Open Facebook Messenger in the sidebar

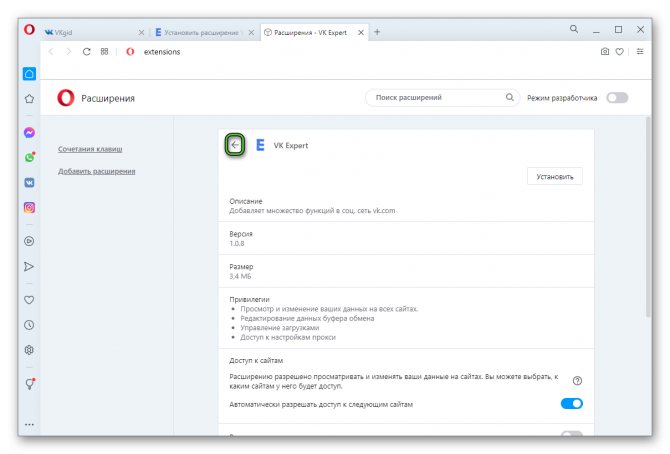tap(29, 133)
